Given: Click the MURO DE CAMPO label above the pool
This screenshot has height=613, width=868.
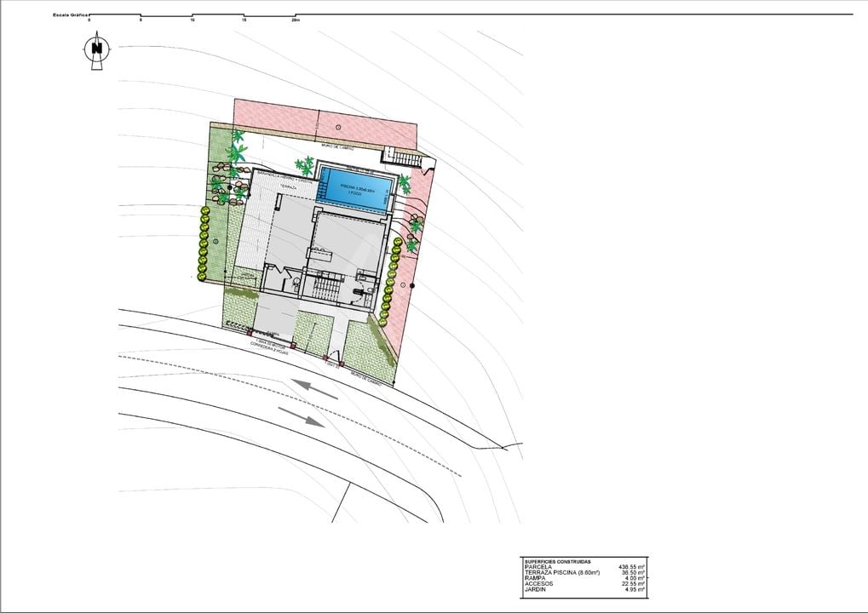Looking at the screenshot, I should tap(337, 148).
